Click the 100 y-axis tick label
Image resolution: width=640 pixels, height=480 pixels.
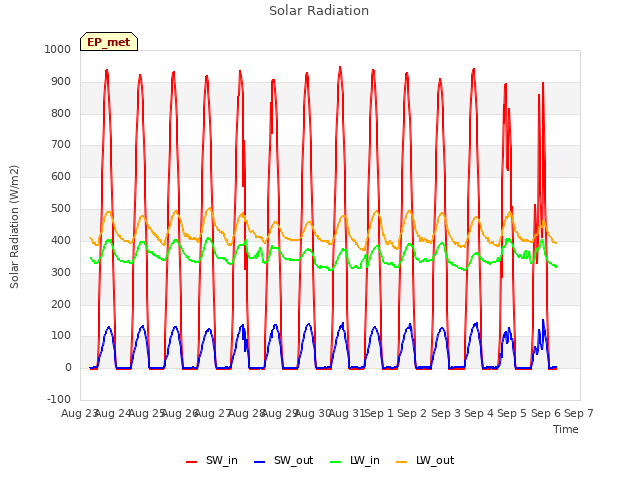(x=61, y=336)
